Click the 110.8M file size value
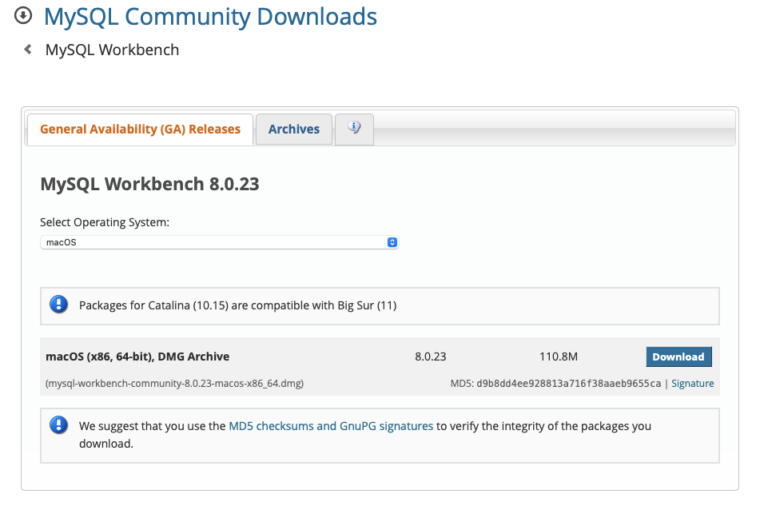The width and height of the screenshot is (768, 518). [558, 356]
